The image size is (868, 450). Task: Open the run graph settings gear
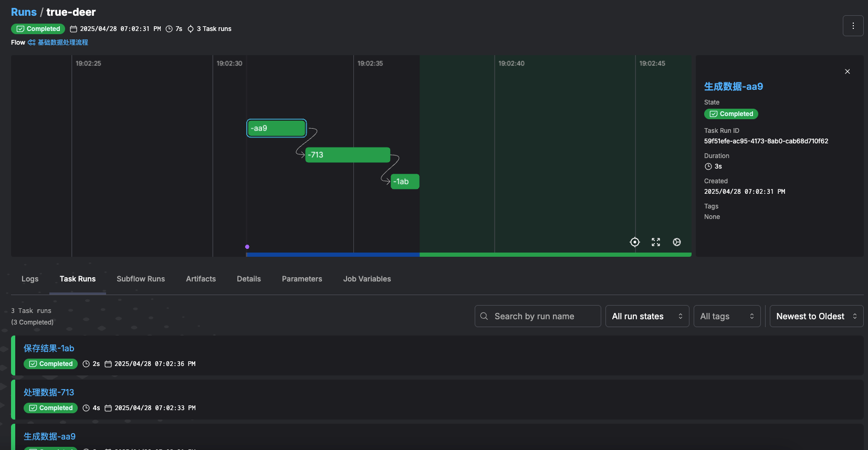tap(677, 242)
